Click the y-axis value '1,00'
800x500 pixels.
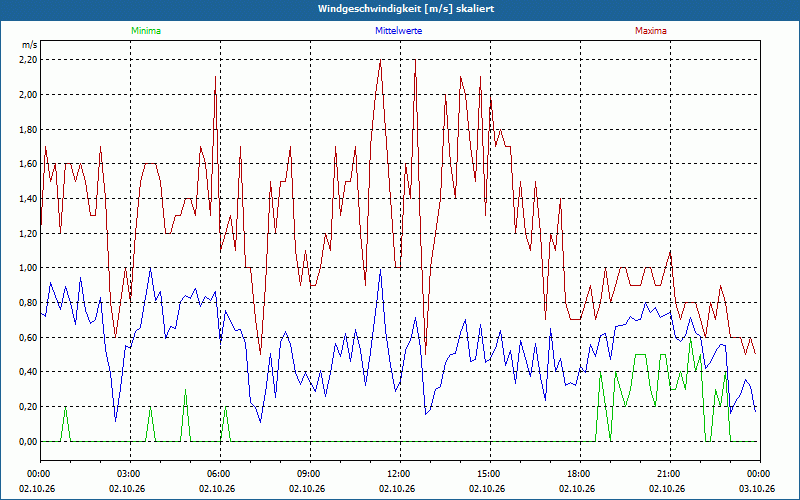(28, 268)
